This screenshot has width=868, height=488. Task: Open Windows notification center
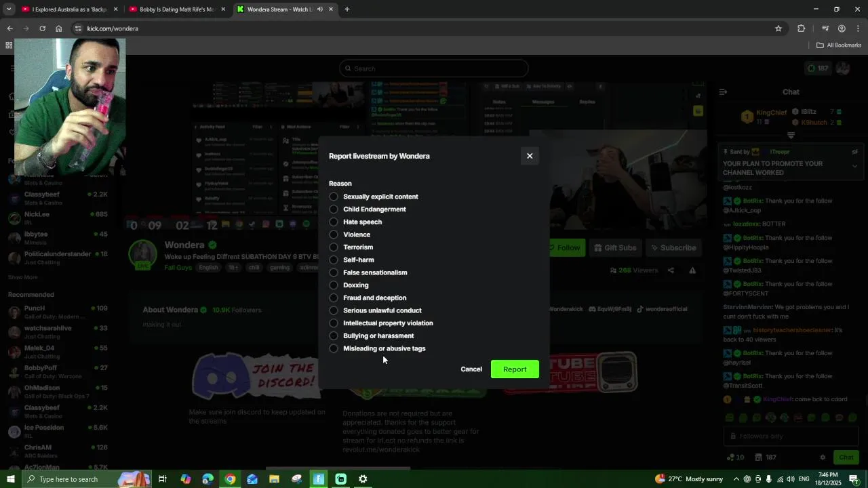[854, 479]
